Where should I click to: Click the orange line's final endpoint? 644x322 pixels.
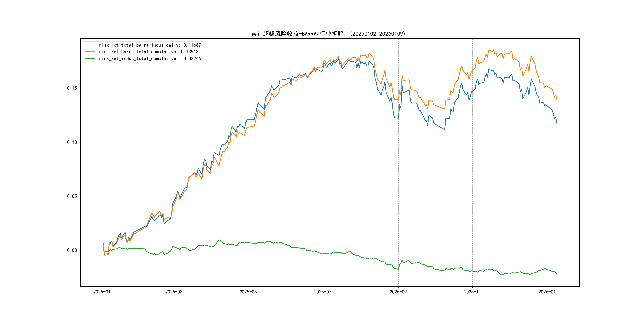[557, 100]
